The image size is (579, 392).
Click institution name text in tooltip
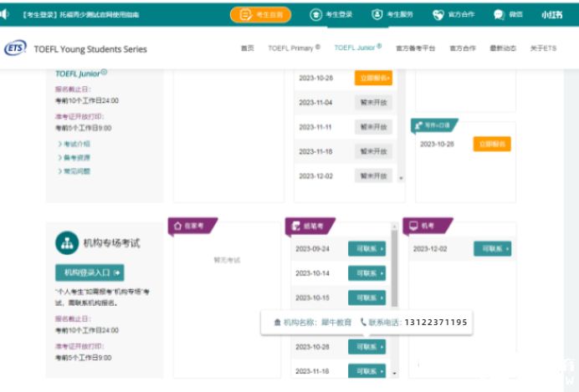(x=336, y=323)
